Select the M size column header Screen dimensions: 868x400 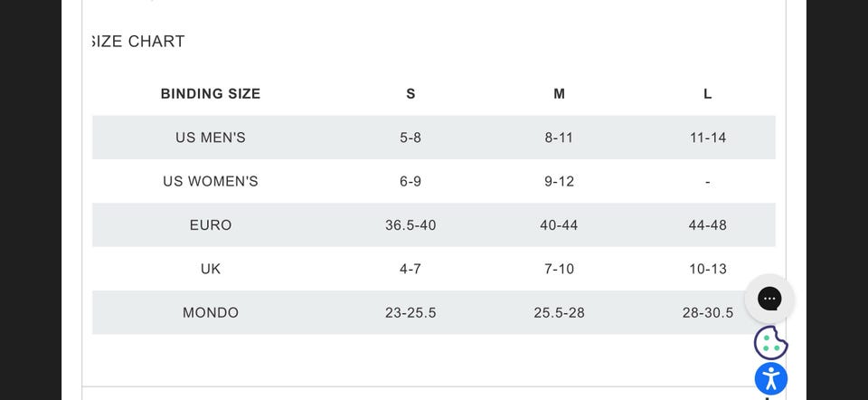559,94
